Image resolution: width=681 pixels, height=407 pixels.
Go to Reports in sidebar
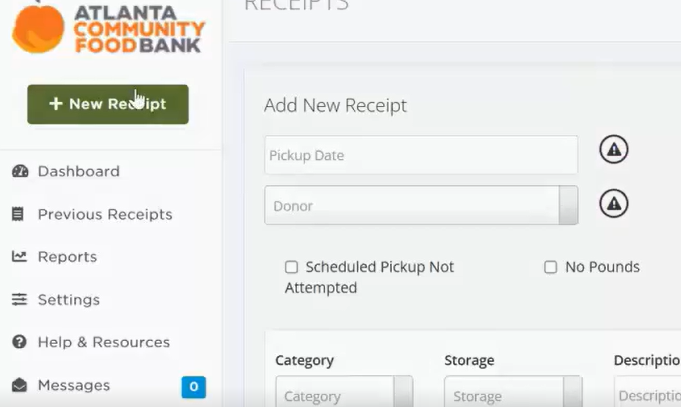67,257
